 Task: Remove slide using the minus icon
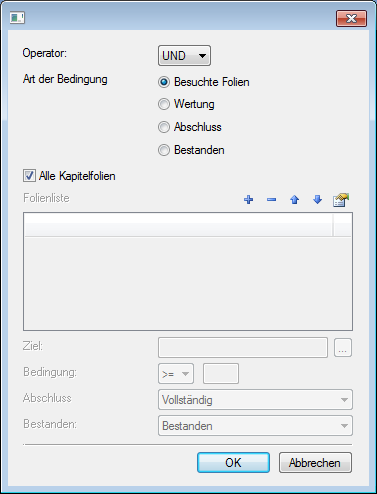(271, 200)
